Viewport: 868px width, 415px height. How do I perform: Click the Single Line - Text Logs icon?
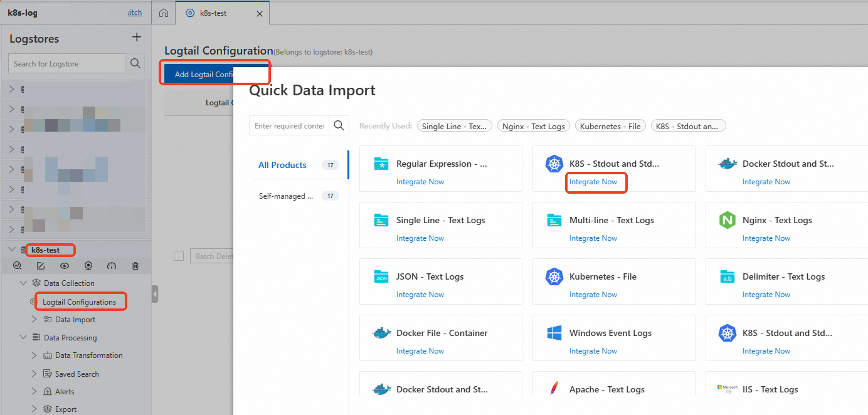[381, 221]
